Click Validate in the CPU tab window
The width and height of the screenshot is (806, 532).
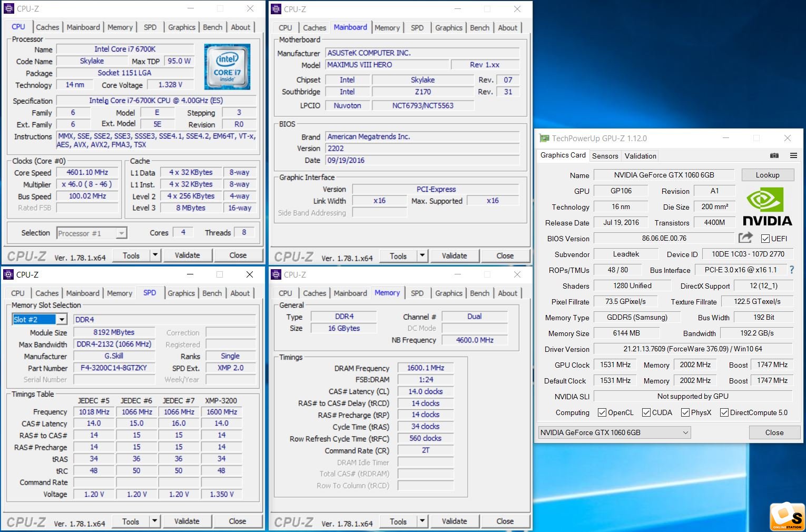pos(188,255)
